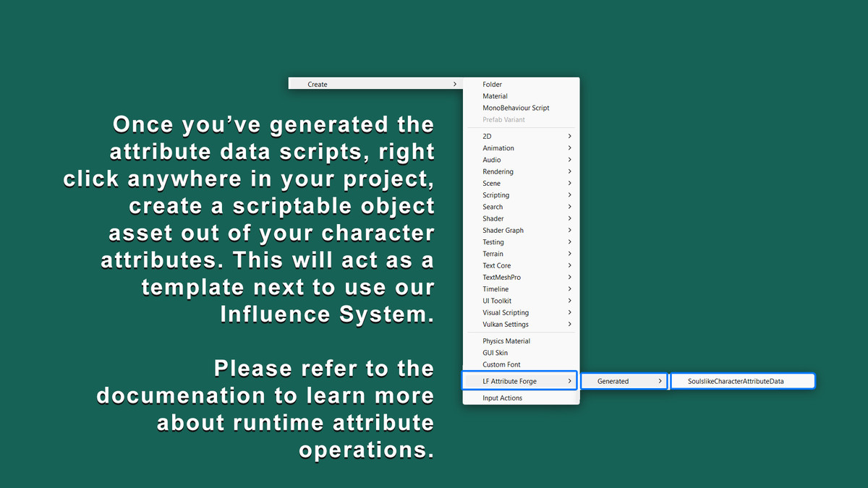Open the Shader Graph submenu
The height and width of the screenshot is (488, 868).
click(x=569, y=230)
